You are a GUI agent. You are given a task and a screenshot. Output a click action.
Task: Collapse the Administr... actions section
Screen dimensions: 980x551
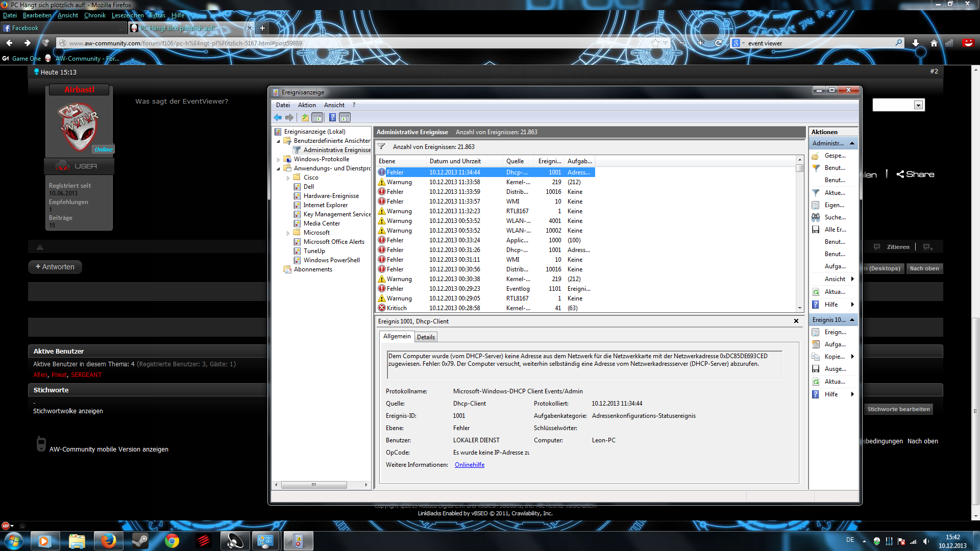pyautogui.click(x=852, y=143)
